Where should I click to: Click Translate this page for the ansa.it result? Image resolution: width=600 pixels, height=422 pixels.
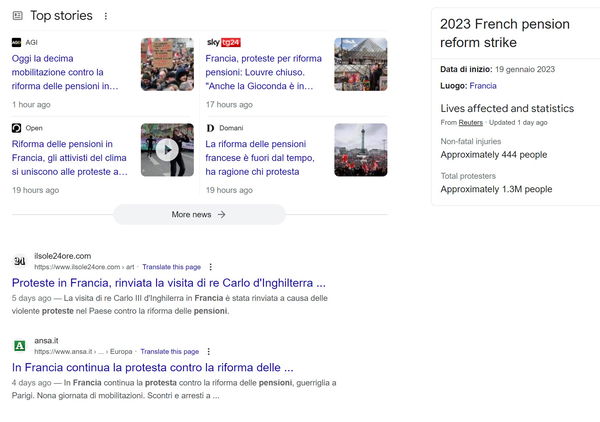pyautogui.click(x=170, y=352)
